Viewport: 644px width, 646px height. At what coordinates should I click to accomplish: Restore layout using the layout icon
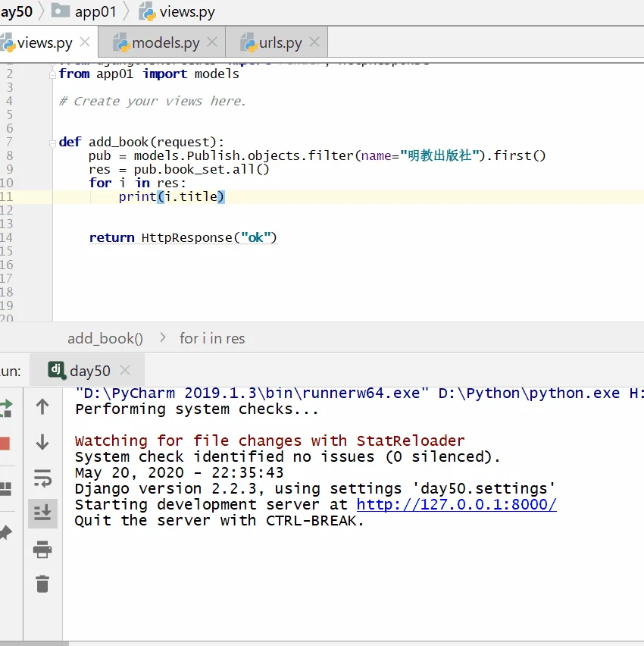click(6, 488)
